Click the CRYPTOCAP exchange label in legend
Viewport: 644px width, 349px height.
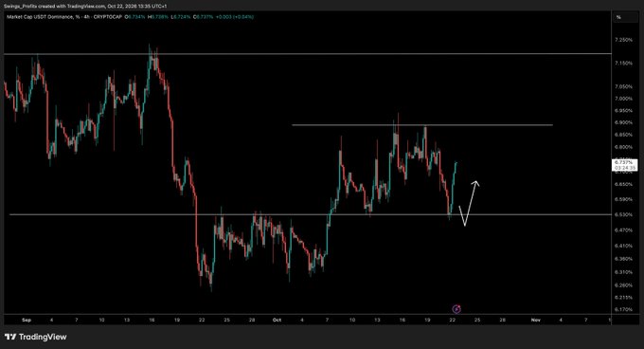coord(108,17)
